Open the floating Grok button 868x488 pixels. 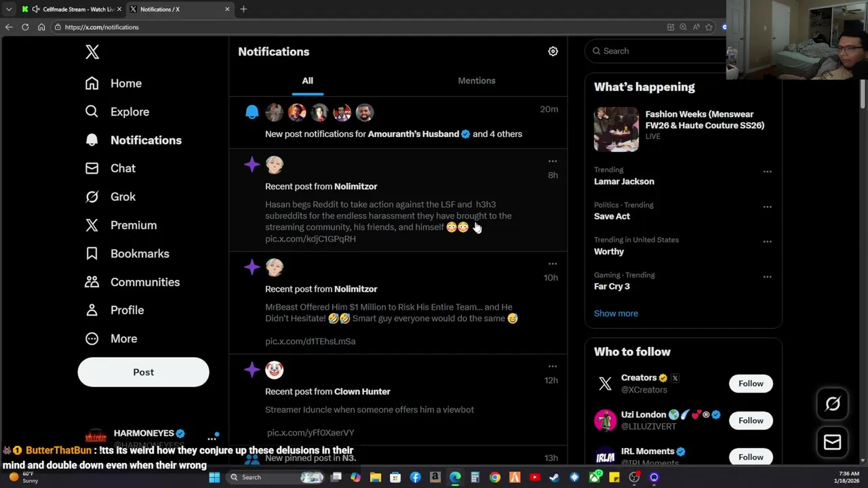pos(833,404)
